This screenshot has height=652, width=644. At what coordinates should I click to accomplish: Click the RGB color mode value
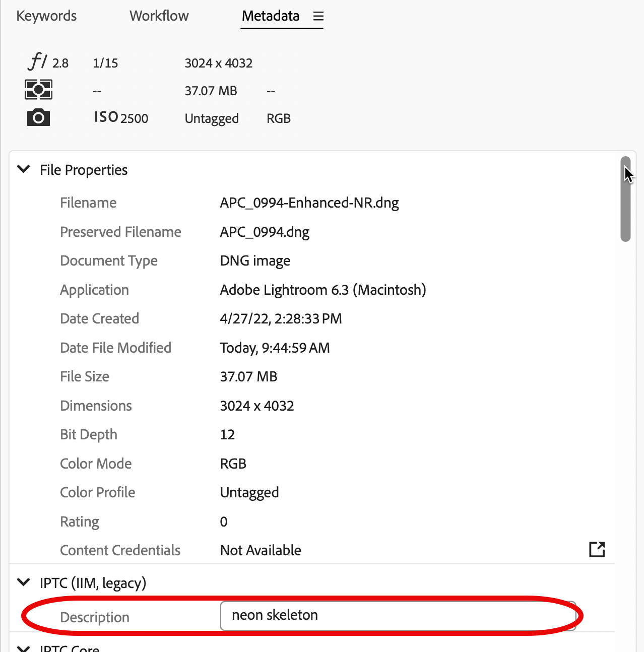pos(233,463)
